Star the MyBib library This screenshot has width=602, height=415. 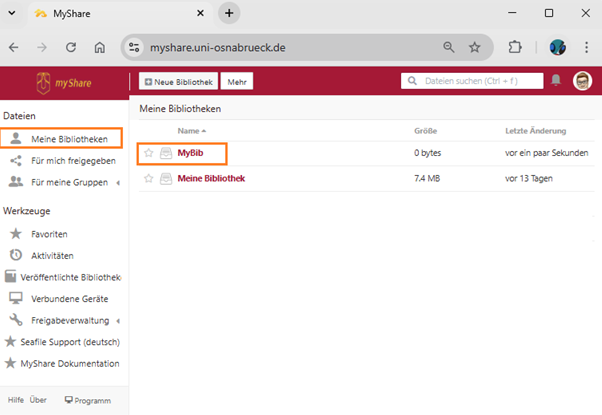point(149,153)
